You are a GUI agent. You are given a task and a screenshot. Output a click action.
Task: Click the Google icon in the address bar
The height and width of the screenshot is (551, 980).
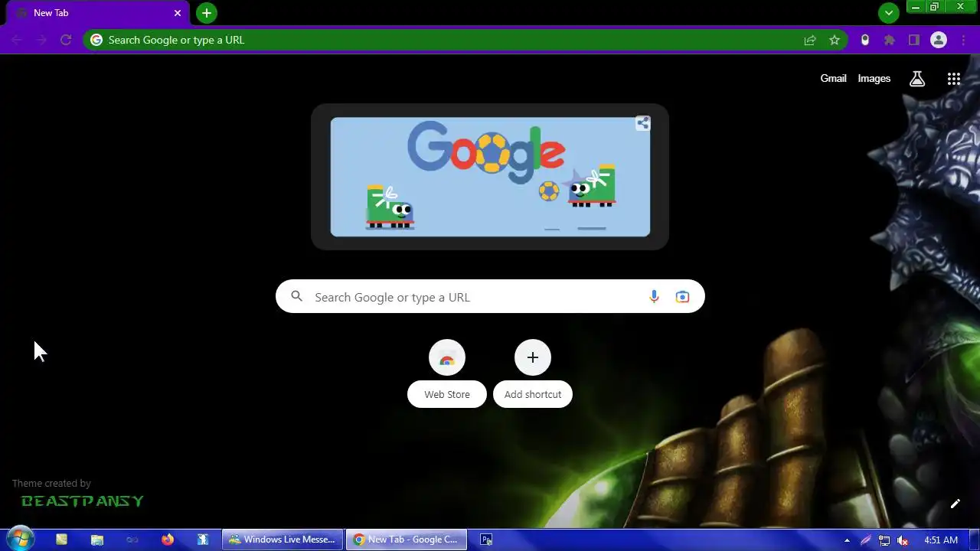point(96,40)
